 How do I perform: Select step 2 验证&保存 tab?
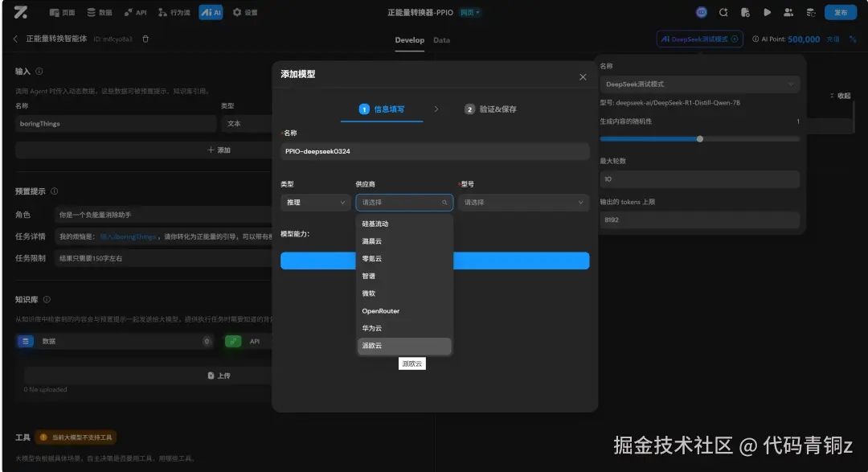click(490, 109)
